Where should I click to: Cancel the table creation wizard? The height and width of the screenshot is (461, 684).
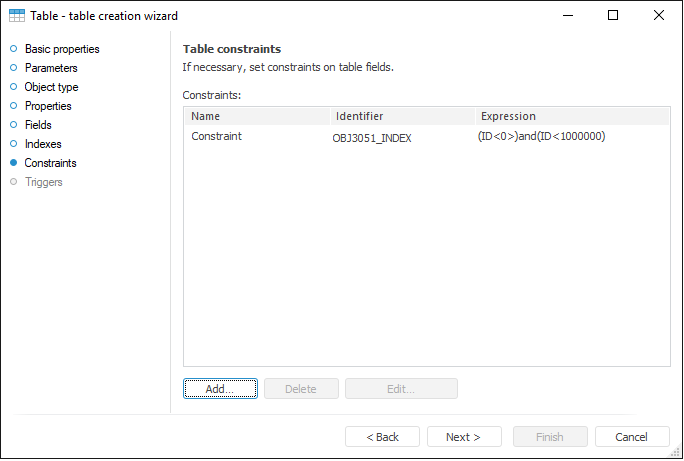pyautogui.click(x=632, y=437)
